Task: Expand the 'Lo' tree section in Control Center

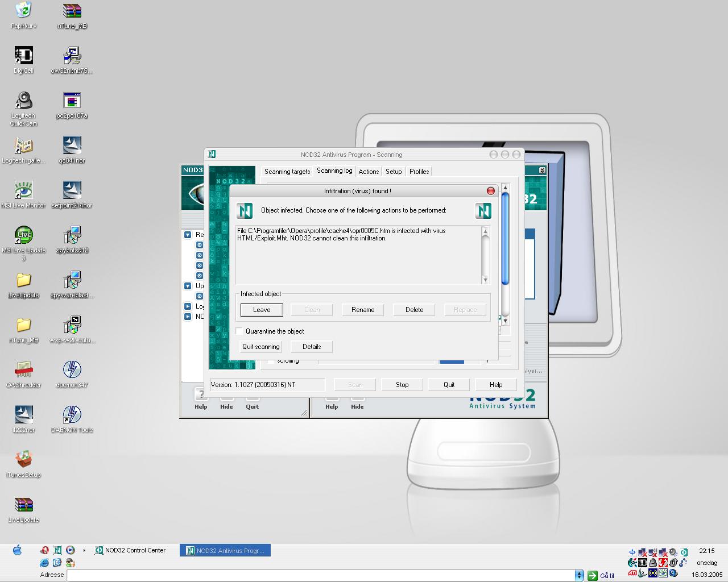Action: (188, 306)
